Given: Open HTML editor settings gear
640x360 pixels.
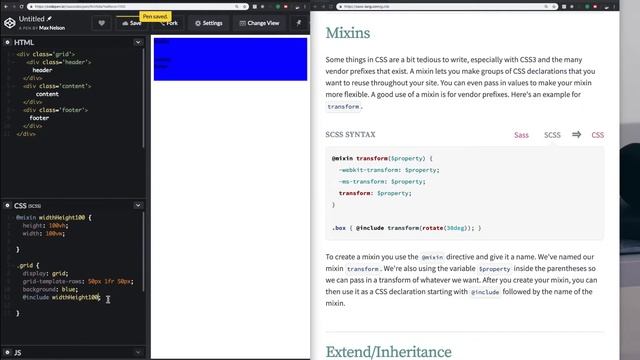Looking at the screenshot, I should (x=7, y=42).
